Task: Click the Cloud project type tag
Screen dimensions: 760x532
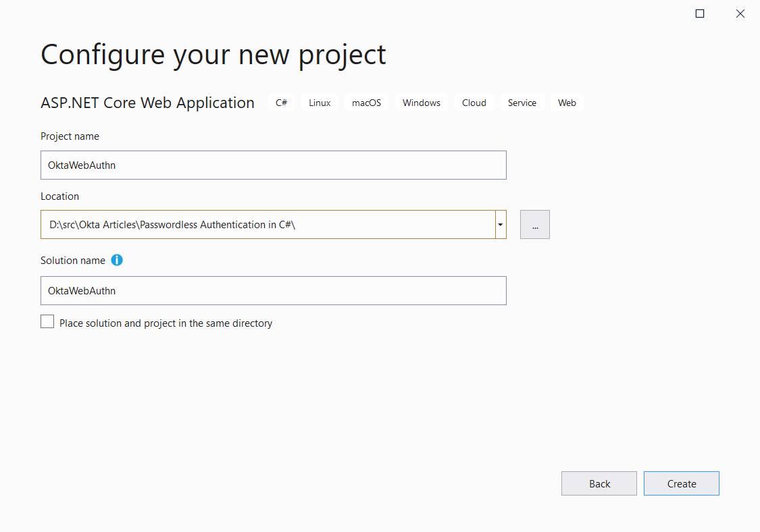Action: coord(474,103)
